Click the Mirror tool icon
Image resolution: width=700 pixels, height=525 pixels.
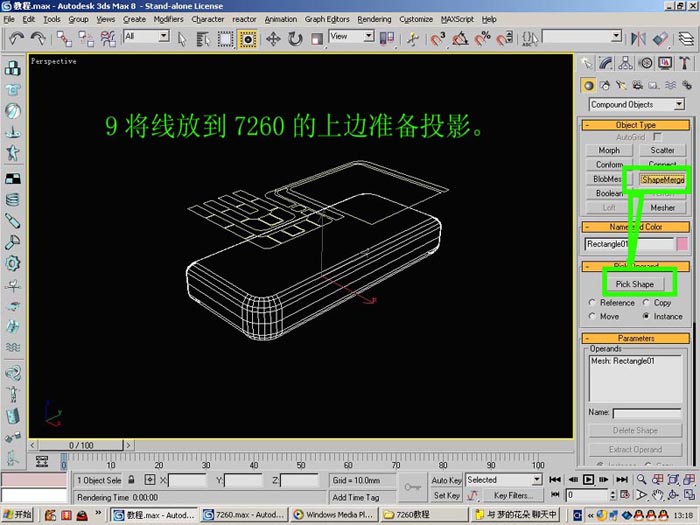(x=638, y=39)
